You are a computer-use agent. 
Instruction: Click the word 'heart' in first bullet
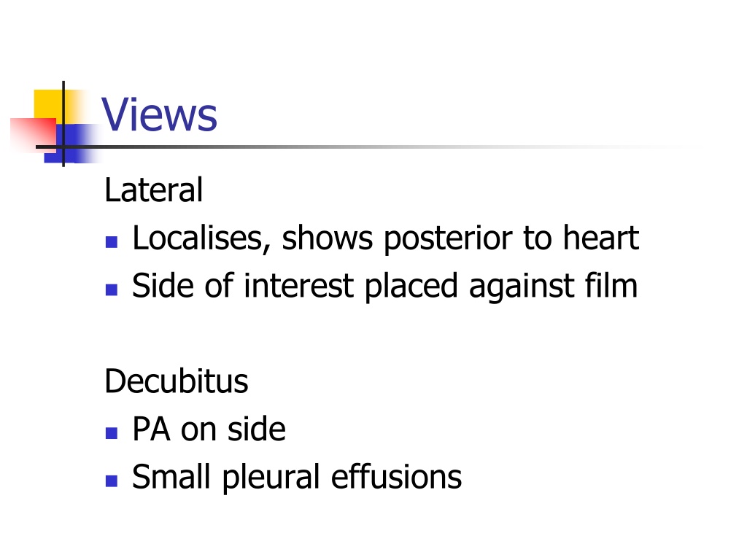[x=601, y=238]
